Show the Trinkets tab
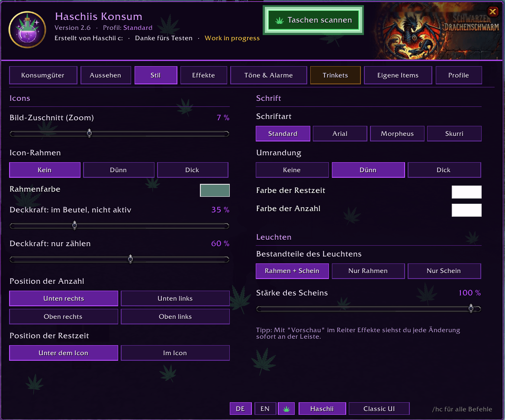 coord(335,75)
